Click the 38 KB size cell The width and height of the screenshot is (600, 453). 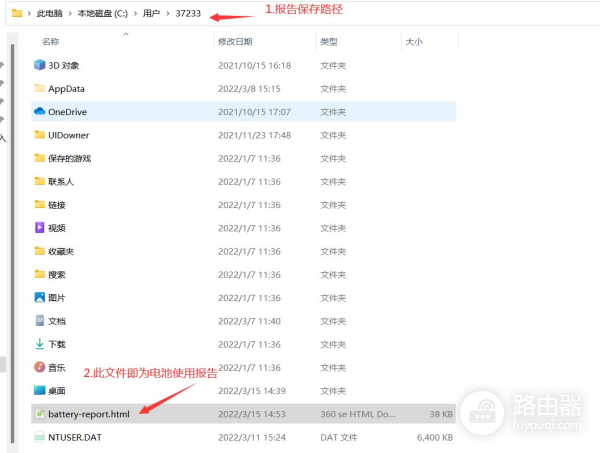(441, 414)
